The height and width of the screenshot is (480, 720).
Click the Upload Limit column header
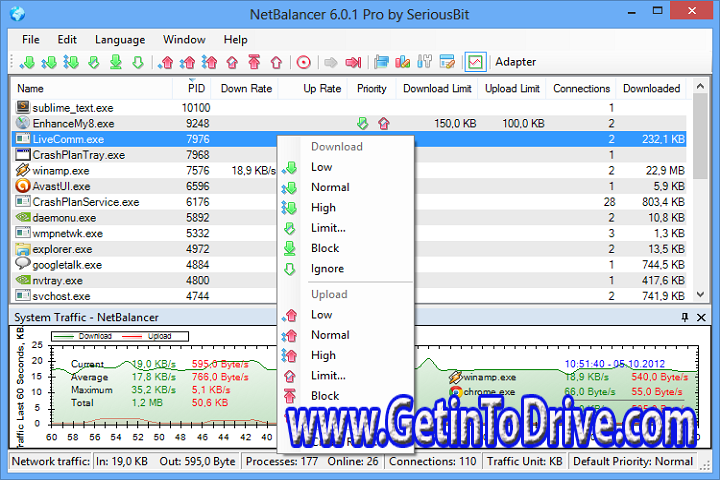point(512,89)
